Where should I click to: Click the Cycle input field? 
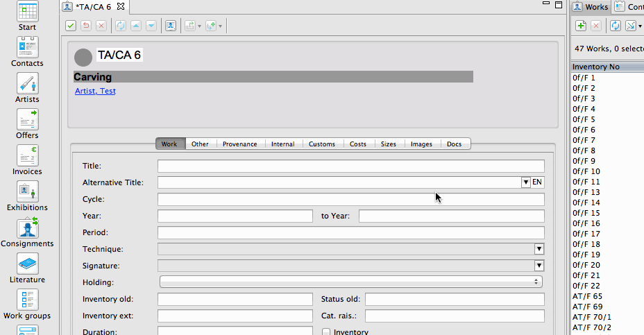click(x=351, y=200)
